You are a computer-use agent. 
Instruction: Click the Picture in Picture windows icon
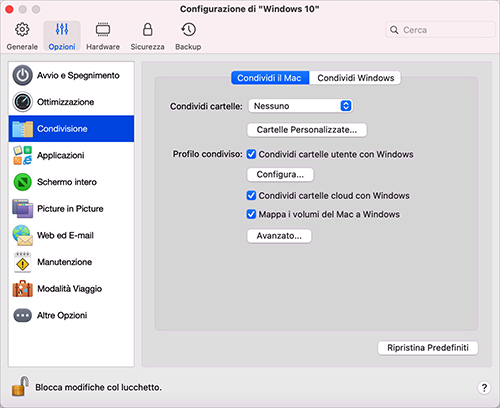(x=22, y=209)
